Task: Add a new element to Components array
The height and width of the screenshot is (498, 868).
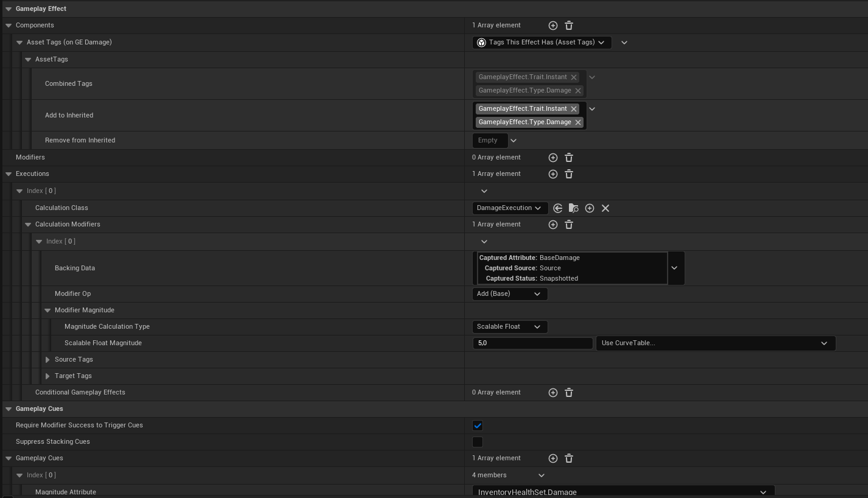Action: coord(552,26)
